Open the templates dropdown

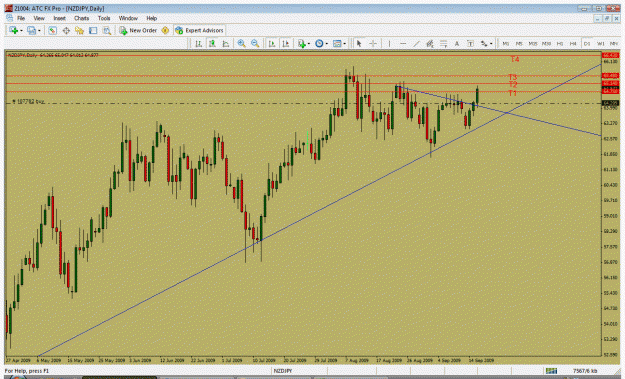[x=339, y=43]
